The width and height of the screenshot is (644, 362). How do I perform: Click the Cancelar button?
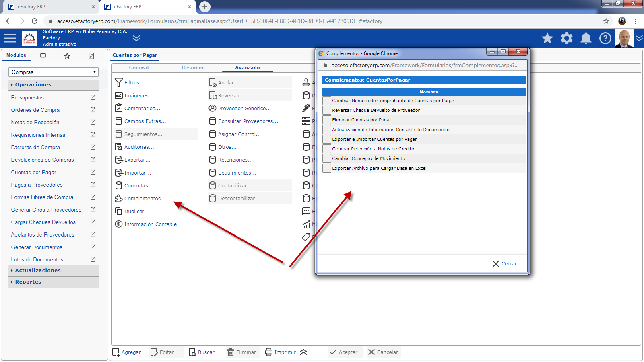click(x=383, y=352)
